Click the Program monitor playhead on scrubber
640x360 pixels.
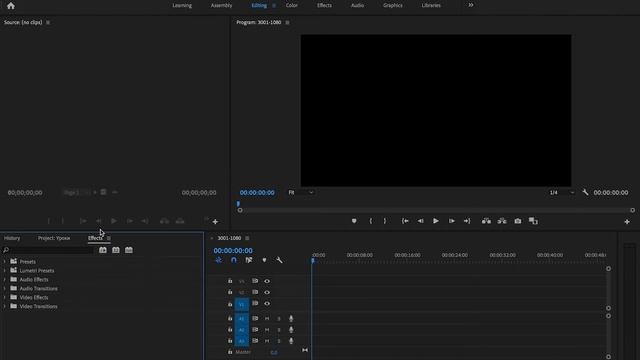coord(238,204)
